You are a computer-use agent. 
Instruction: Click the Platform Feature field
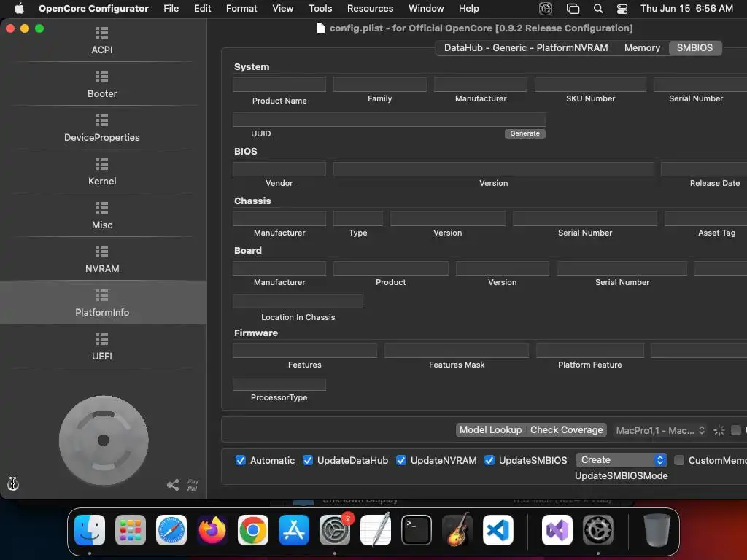click(590, 351)
